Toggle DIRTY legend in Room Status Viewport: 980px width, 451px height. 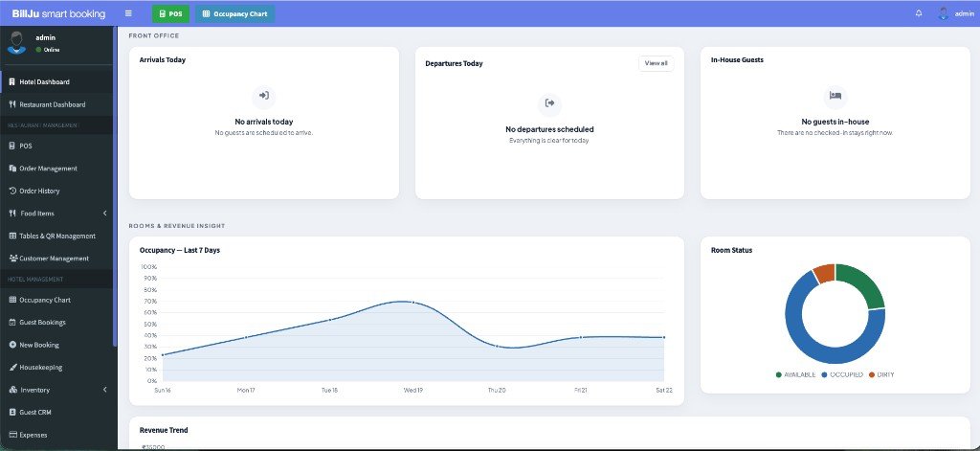click(881, 374)
